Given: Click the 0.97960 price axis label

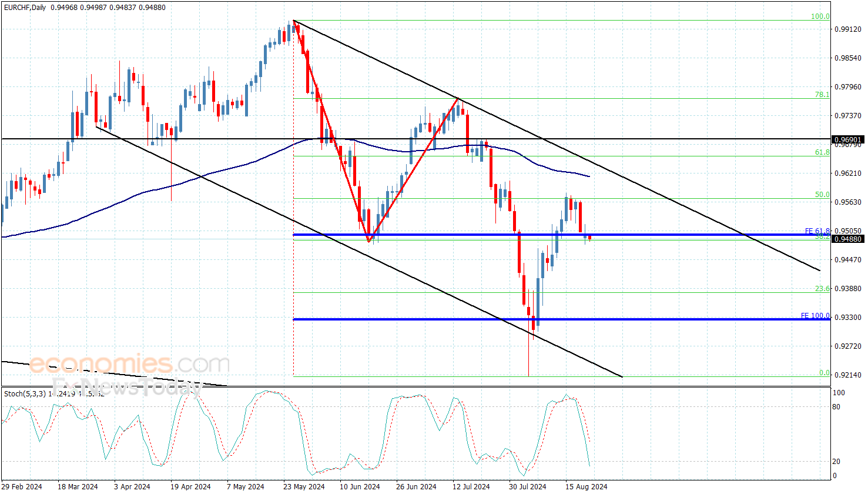Looking at the screenshot, I should pos(848,87).
